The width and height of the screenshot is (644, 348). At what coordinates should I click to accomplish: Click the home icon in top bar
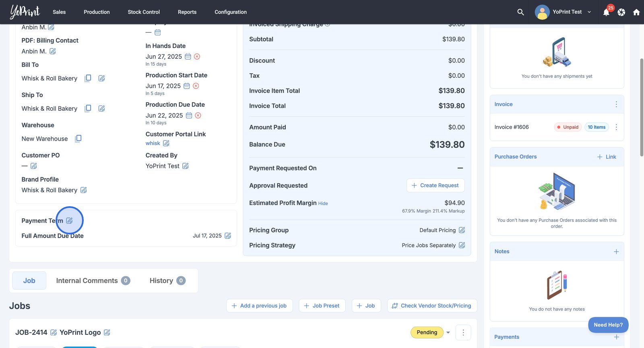tap(636, 12)
